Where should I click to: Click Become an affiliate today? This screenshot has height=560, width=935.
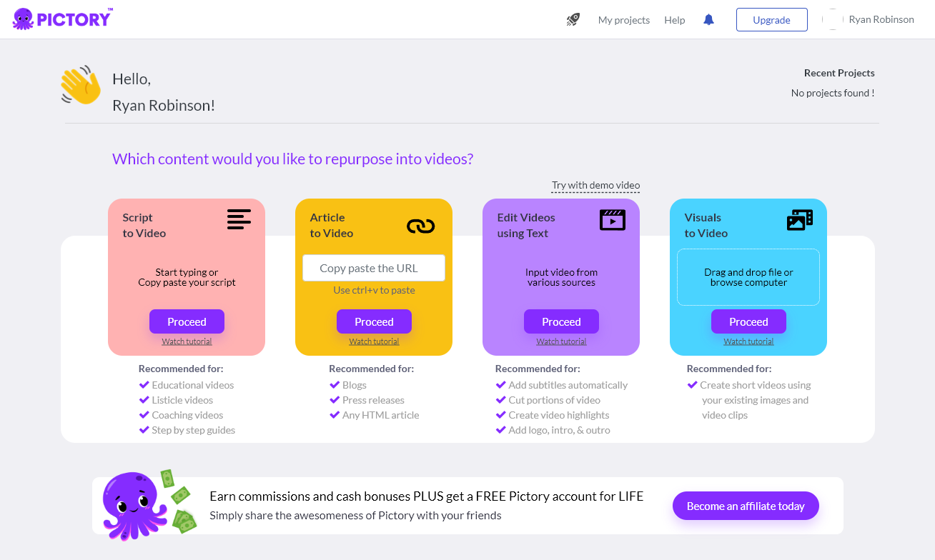[746, 506]
